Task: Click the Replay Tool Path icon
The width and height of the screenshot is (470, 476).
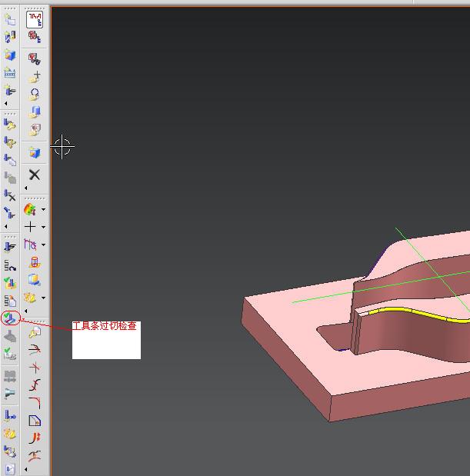Action: click(10, 265)
